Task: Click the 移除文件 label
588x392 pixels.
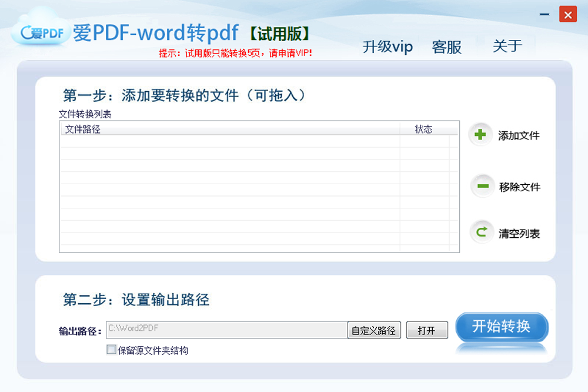Action: pyautogui.click(x=519, y=187)
